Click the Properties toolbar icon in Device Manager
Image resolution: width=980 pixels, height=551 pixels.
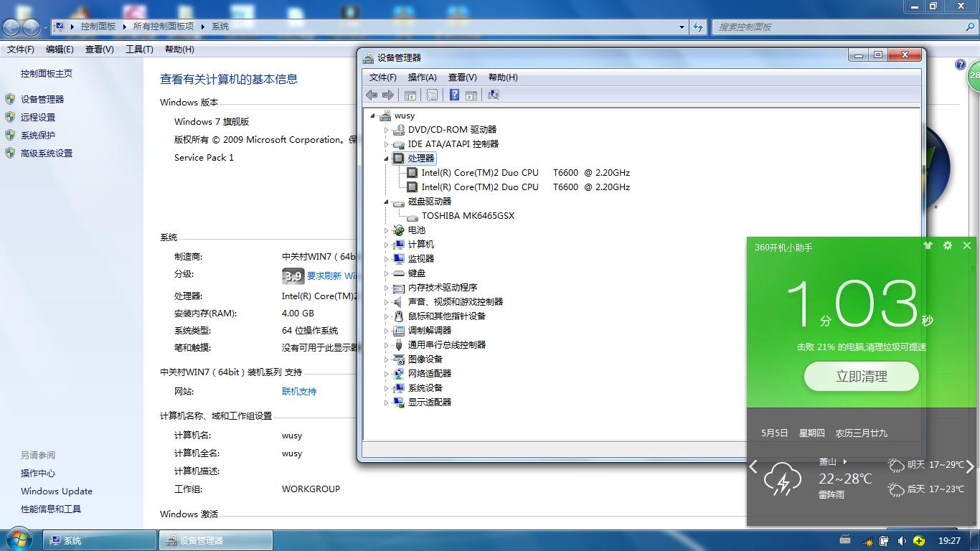click(x=432, y=95)
